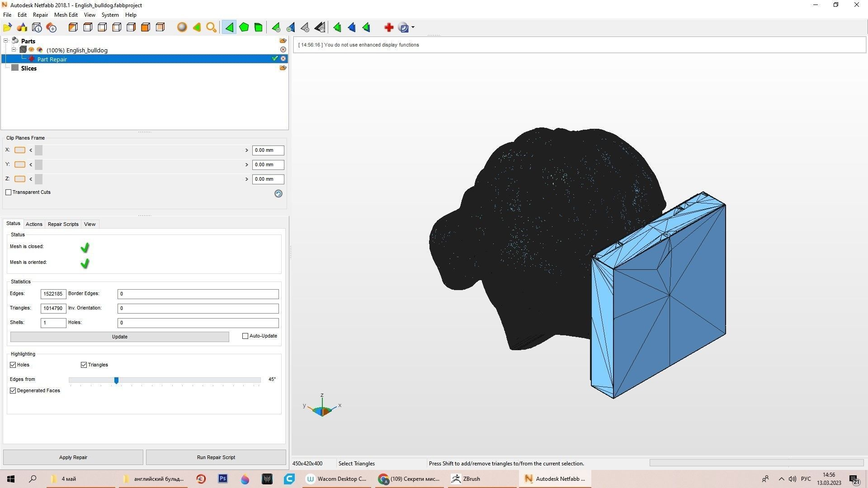Click the green apply checkmark on the Part Repair row
The height and width of the screenshot is (488, 868).
(274, 59)
